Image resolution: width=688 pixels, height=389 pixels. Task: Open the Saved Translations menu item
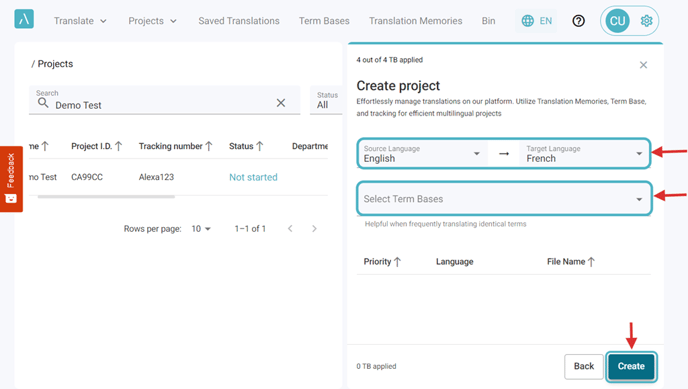(239, 21)
